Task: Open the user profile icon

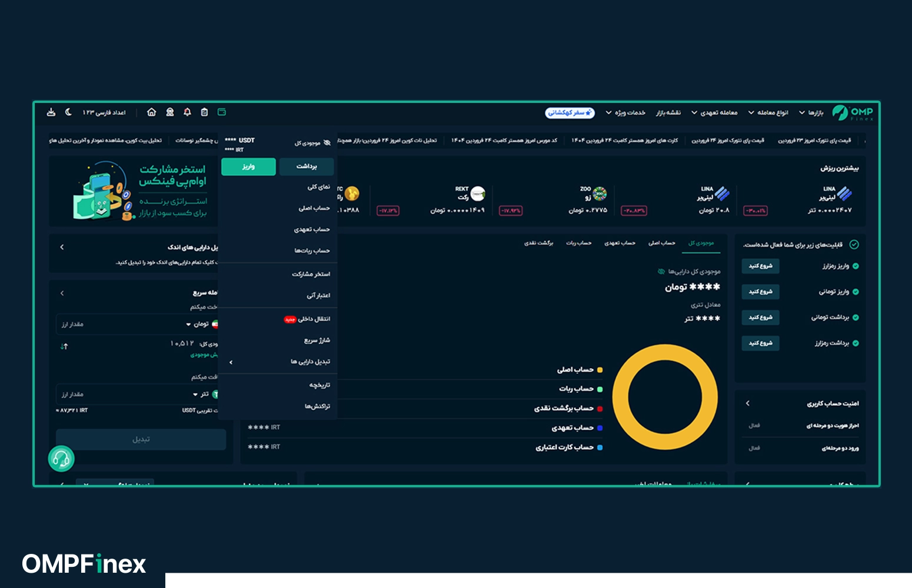Action: pyautogui.click(x=170, y=112)
